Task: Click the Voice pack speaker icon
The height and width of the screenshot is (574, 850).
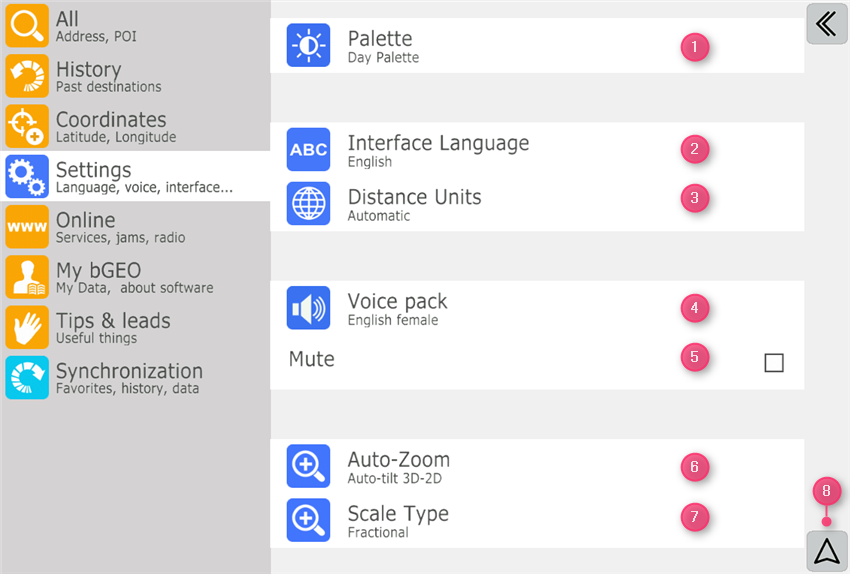Action: 308,308
